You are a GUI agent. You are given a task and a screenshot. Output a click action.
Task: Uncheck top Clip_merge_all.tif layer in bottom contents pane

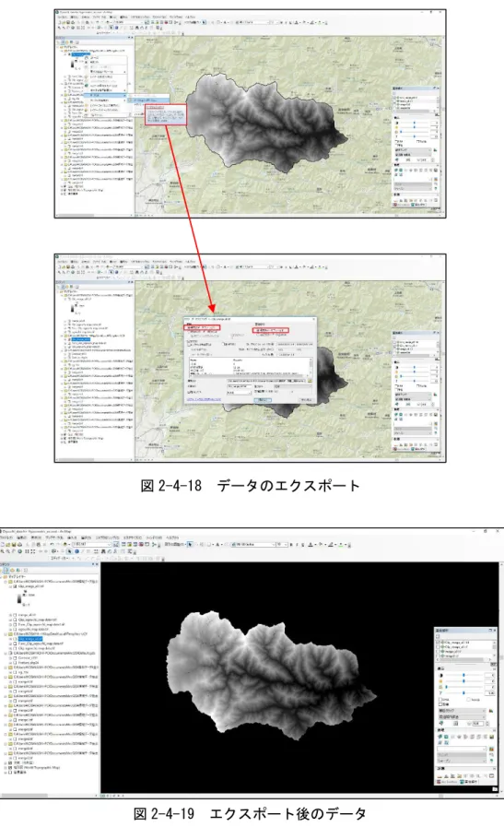pos(14,586)
